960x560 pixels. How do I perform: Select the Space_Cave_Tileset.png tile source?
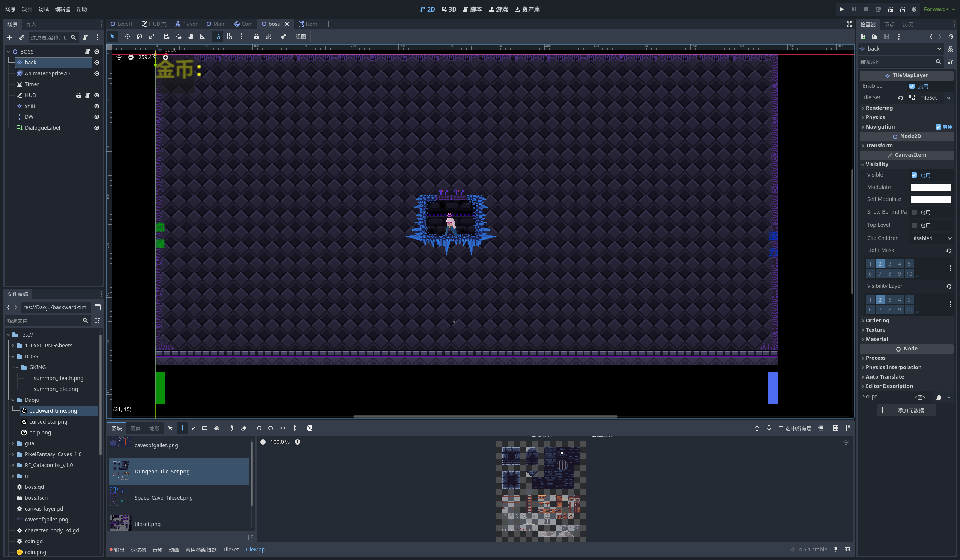(164, 497)
